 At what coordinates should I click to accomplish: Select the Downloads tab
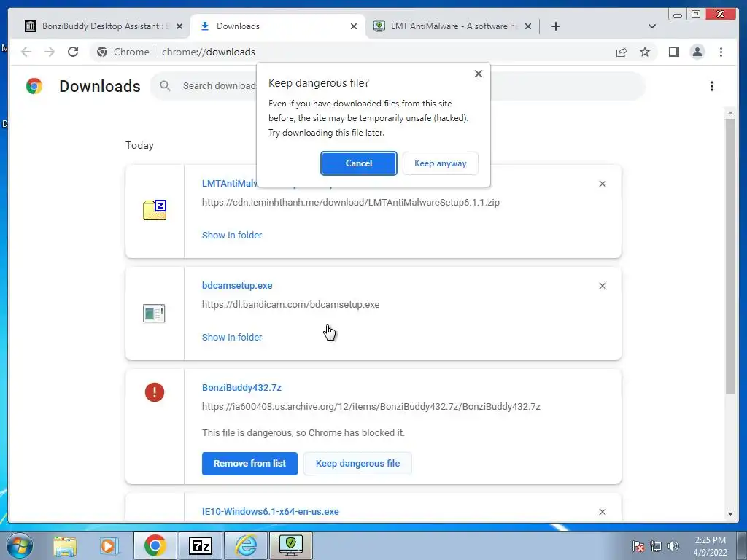coord(279,26)
